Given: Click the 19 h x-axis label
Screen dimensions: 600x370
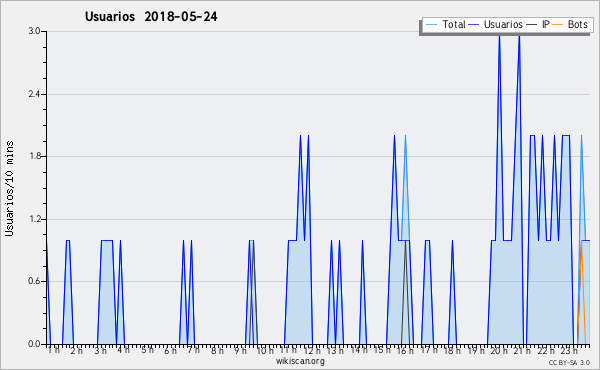Looking at the screenshot, I should pyautogui.click(x=476, y=350).
